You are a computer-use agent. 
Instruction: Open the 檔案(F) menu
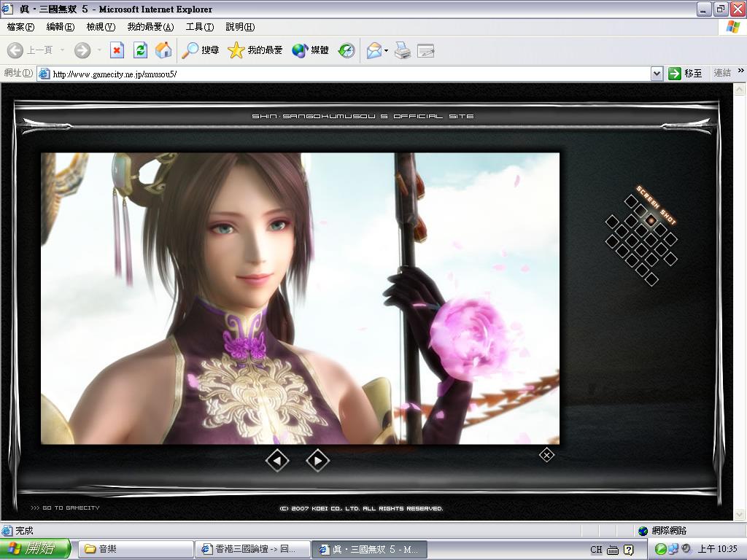click(20, 27)
